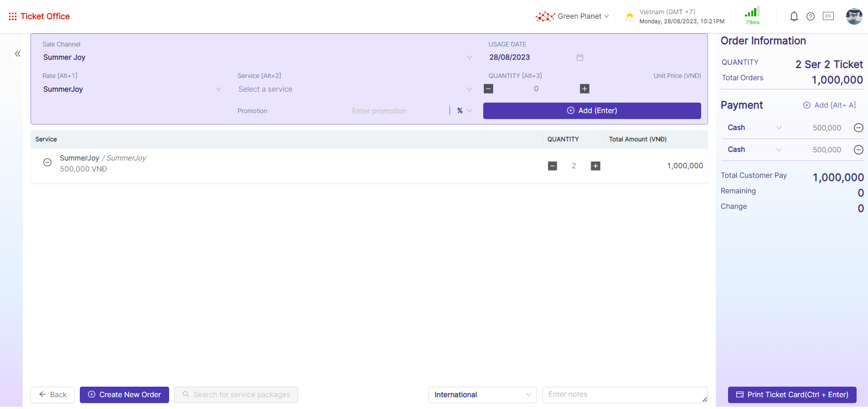Change first Cash payment method
This screenshot has width=868, height=409.
click(x=754, y=128)
